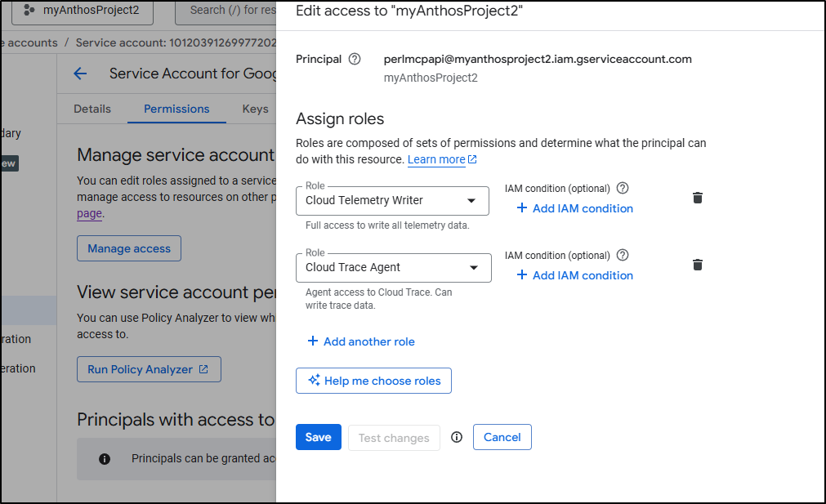The image size is (826, 504).
Task: Remove the Cloud Trace Agent role
Action: (x=697, y=265)
